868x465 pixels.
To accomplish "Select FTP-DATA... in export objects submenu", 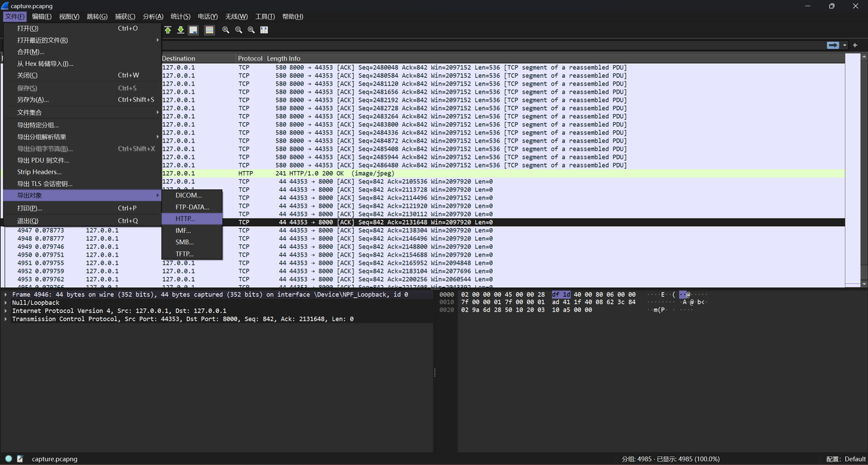I will (x=192, y=207).
